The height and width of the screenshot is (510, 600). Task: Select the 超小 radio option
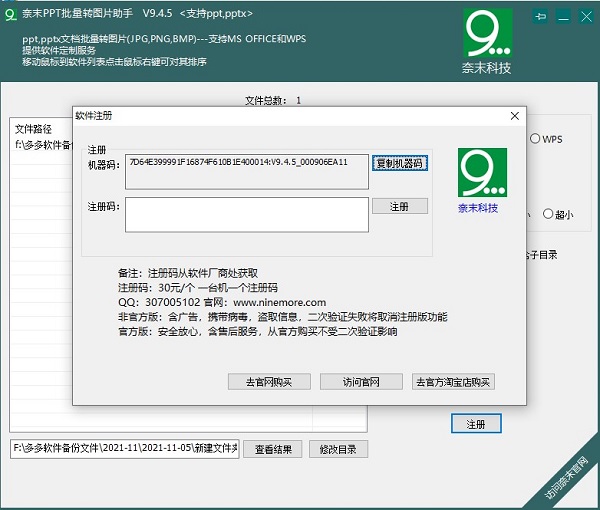point(558,214)
